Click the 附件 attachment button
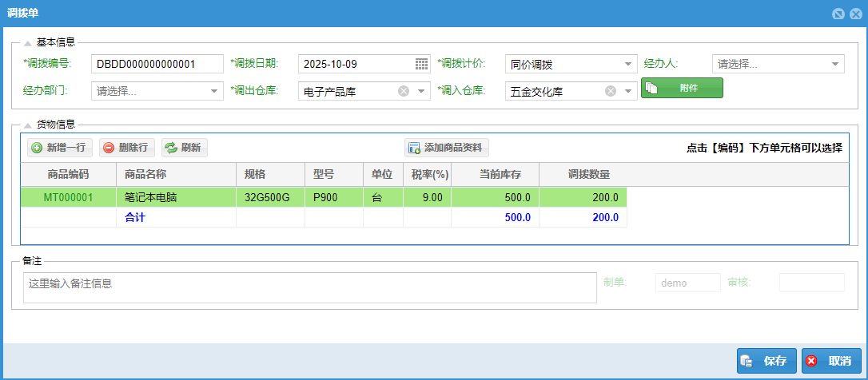This screenshot has width=868, height=380. coord(682,88)
